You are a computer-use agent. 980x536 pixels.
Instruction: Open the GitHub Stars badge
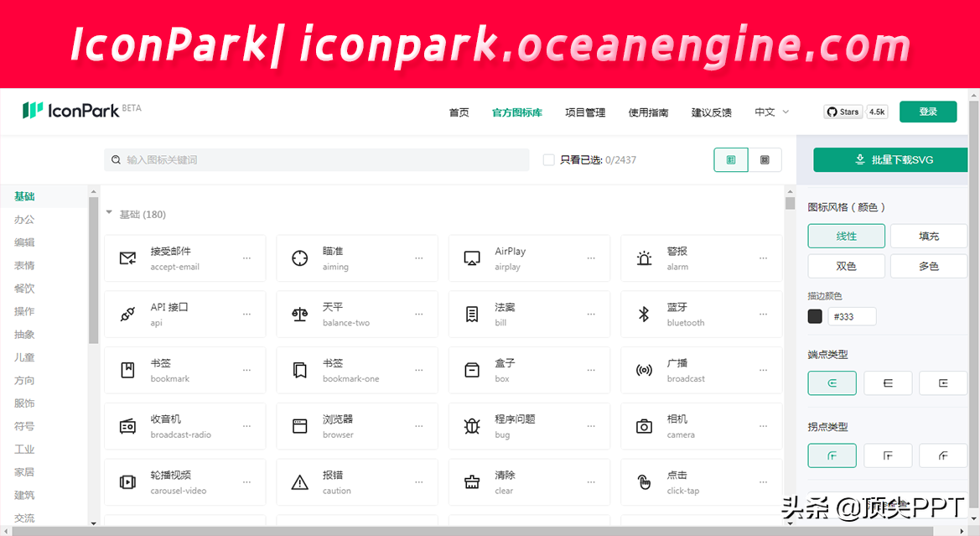point(843,112)
